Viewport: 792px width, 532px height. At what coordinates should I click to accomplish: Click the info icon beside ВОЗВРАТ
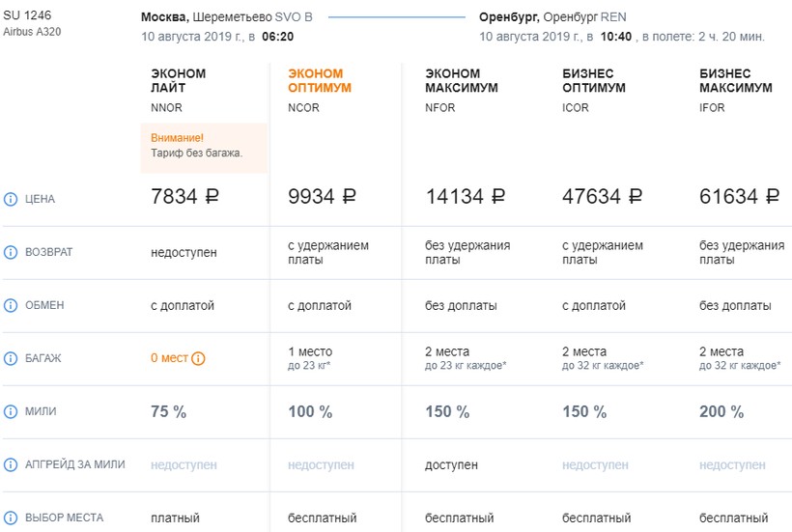click(x=12, y=252)
